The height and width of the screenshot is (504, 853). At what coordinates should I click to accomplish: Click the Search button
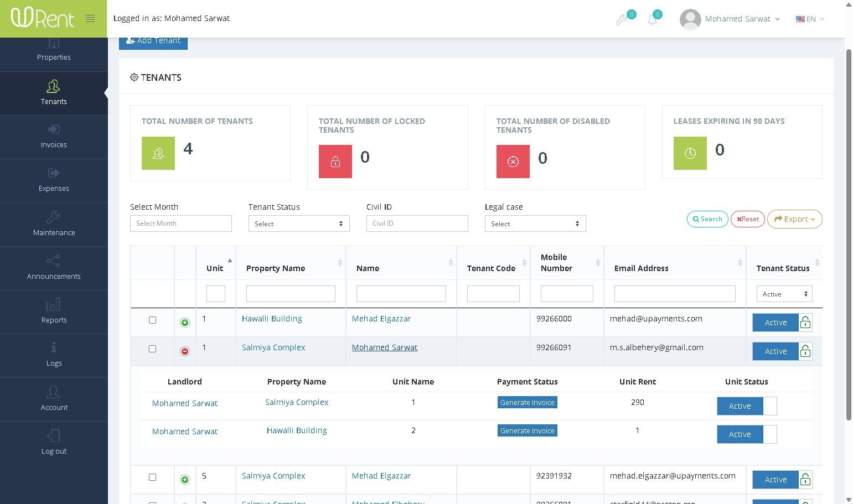click(x=707, y=219)
